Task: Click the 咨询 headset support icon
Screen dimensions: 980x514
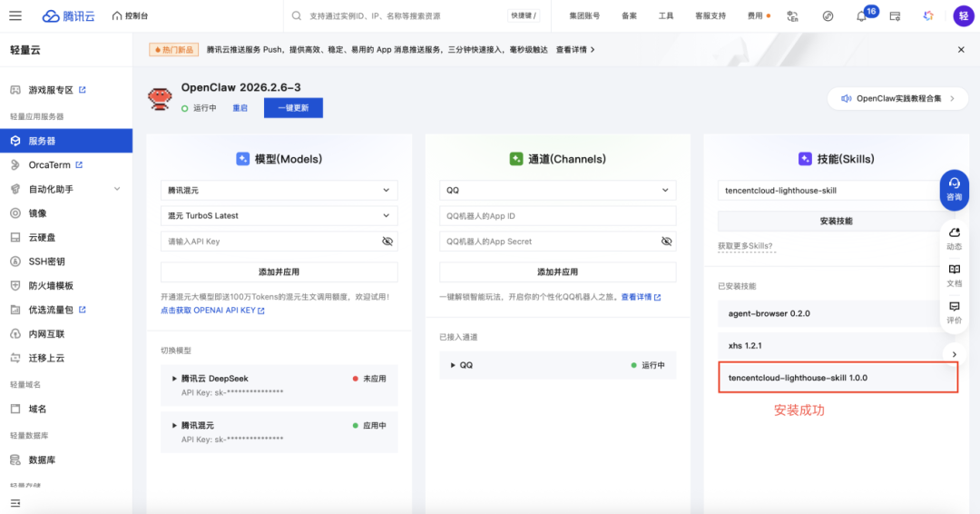Action: (954, 190)
